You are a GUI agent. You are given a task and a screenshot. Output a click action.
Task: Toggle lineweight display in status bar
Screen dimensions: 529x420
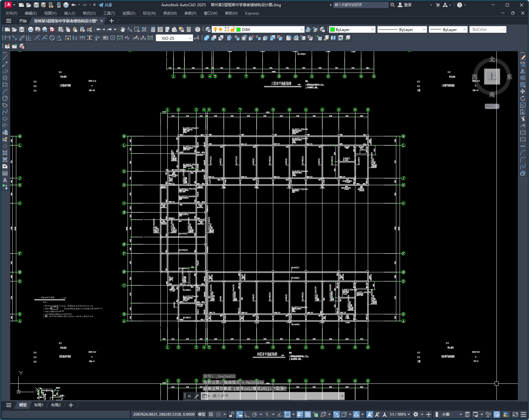(300, 414)
